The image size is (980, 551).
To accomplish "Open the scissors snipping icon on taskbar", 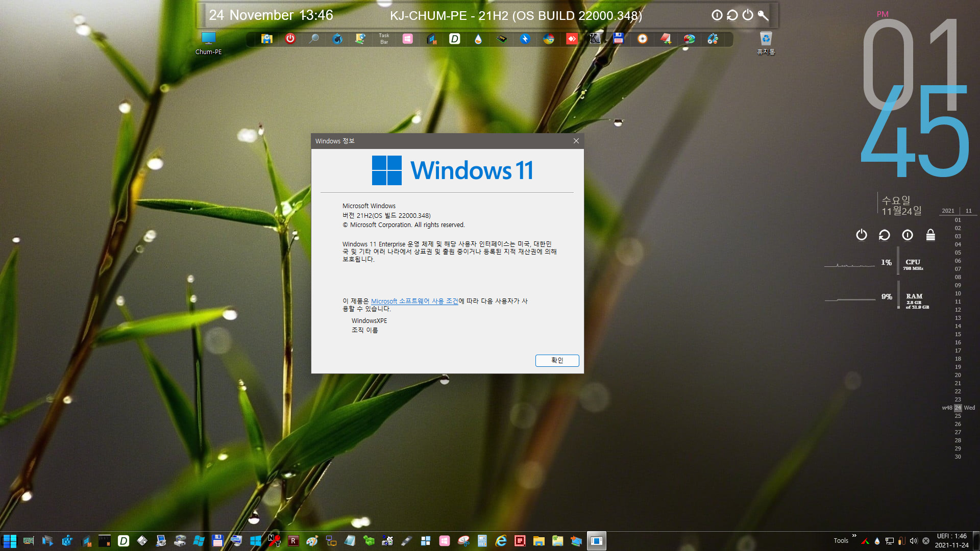I will click(x=463, y=541).
